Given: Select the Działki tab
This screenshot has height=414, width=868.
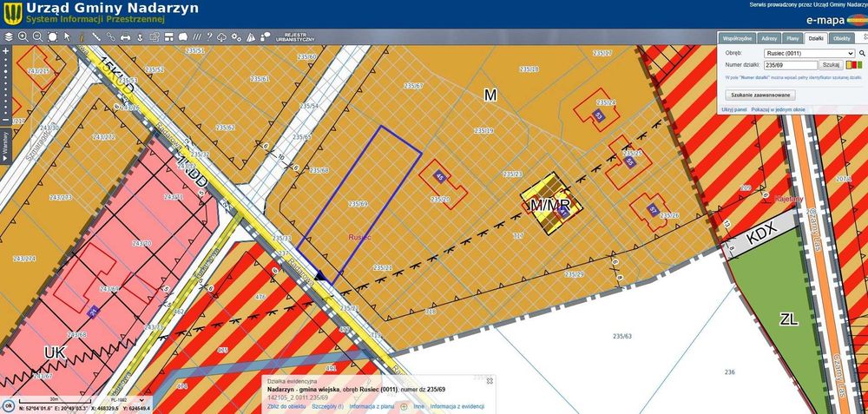Looking at the screenshot, I should [817, 38].
